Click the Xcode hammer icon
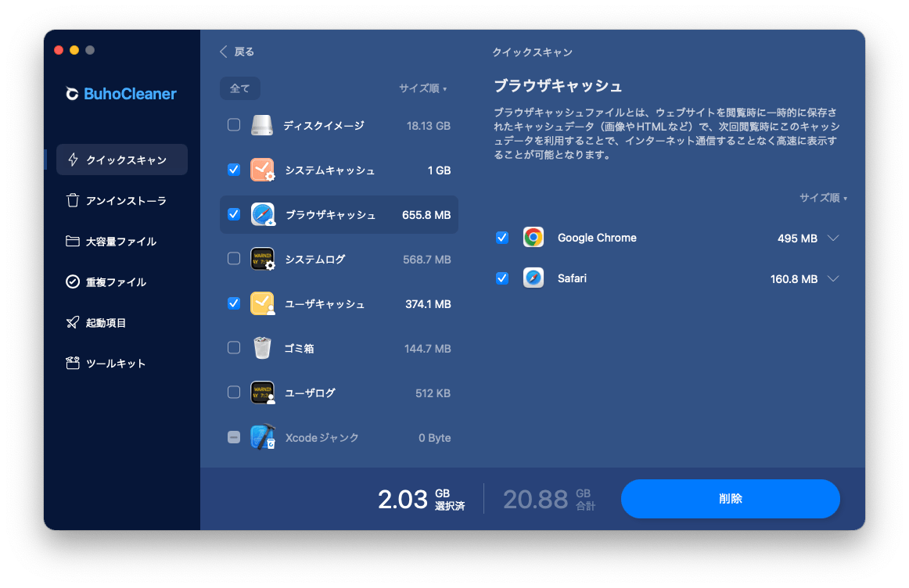The width and height of the screenshot is (909, 588). [262, 437]
